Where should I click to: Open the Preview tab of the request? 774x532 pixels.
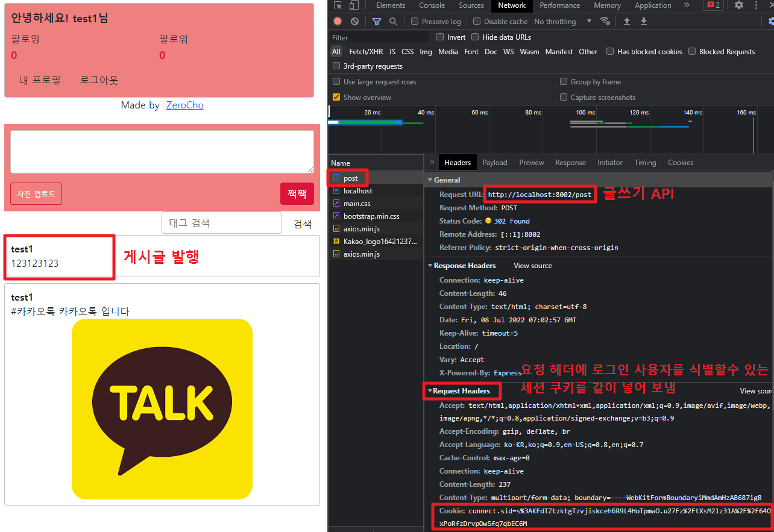tap(531, 162)
